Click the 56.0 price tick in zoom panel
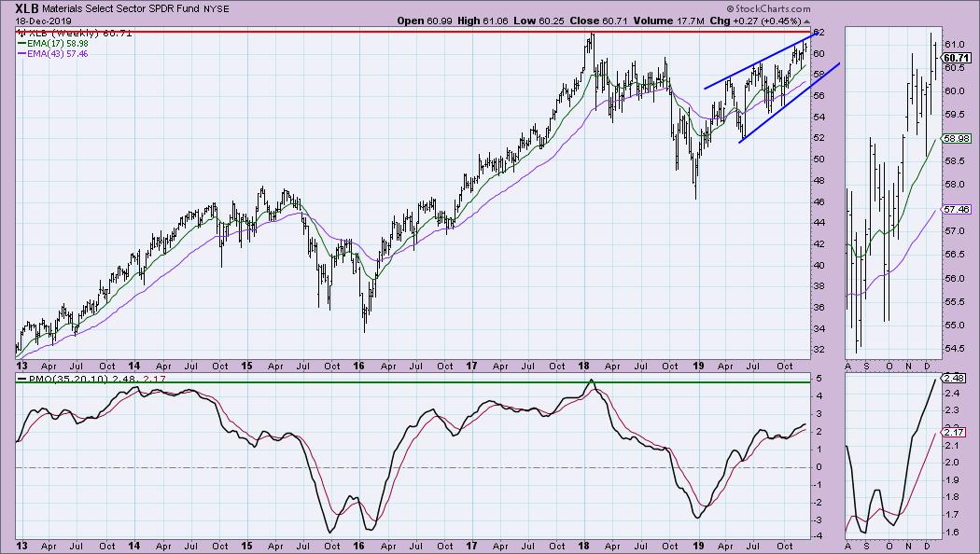The width and height of the screenshot is (980, 554). 953,279
